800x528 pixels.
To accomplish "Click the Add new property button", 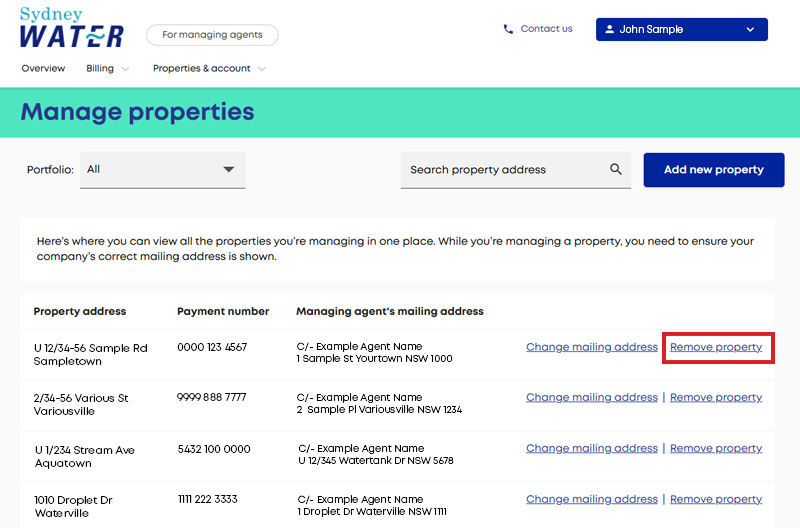I will coord(714,170).
